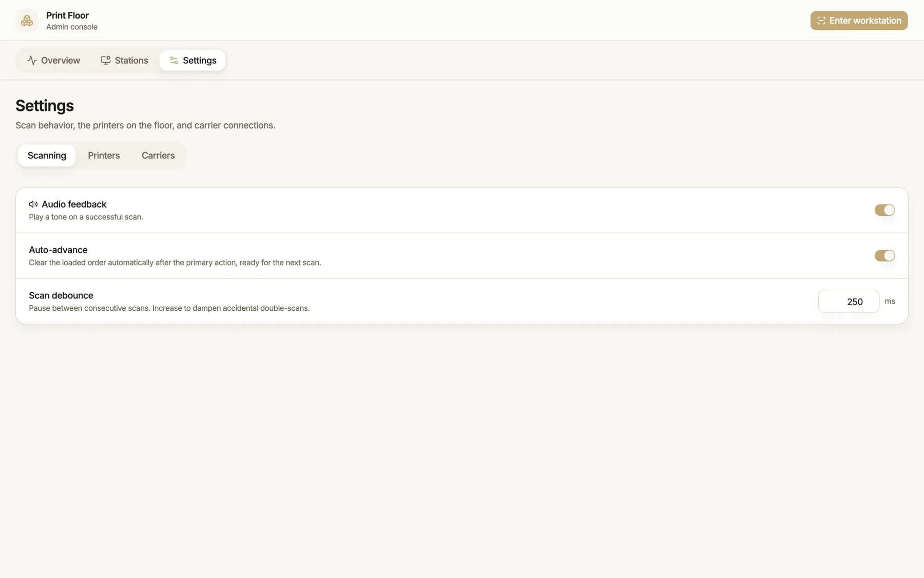Disable the Audio feedback toggle
The width and height of the screenshot is (924, 578).
coord(884,210)
